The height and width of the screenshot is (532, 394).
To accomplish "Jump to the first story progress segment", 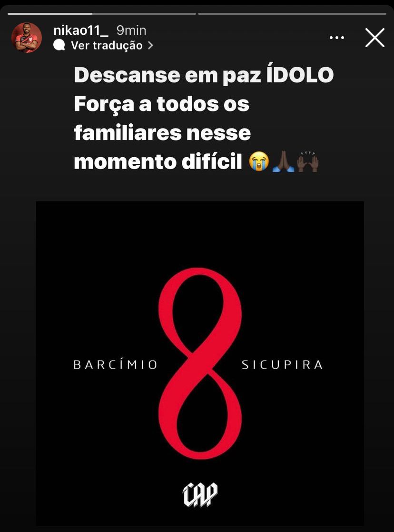I will point(102,13).
